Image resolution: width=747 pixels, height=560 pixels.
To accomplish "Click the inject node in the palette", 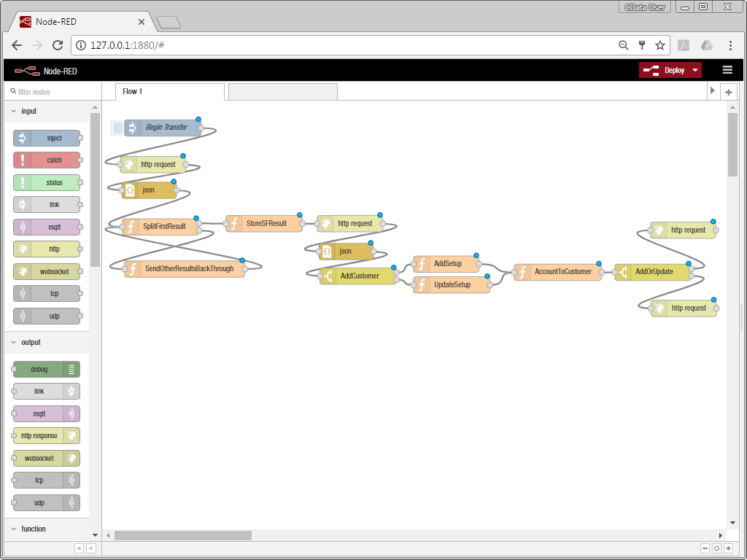I will [47, 138].
